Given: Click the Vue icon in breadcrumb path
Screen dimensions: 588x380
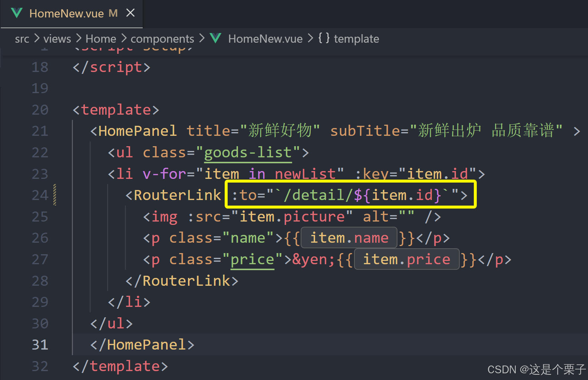Looking at the screenshot, I should point(215,38).
